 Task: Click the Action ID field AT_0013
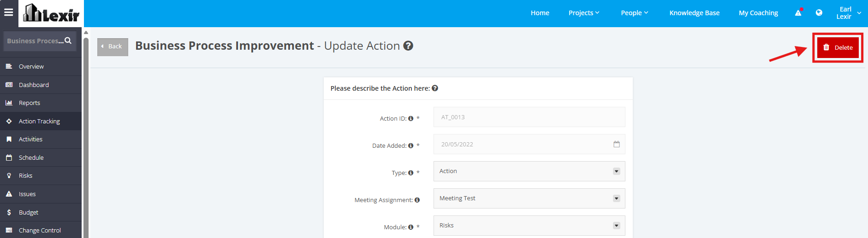[x=529, y=117]
